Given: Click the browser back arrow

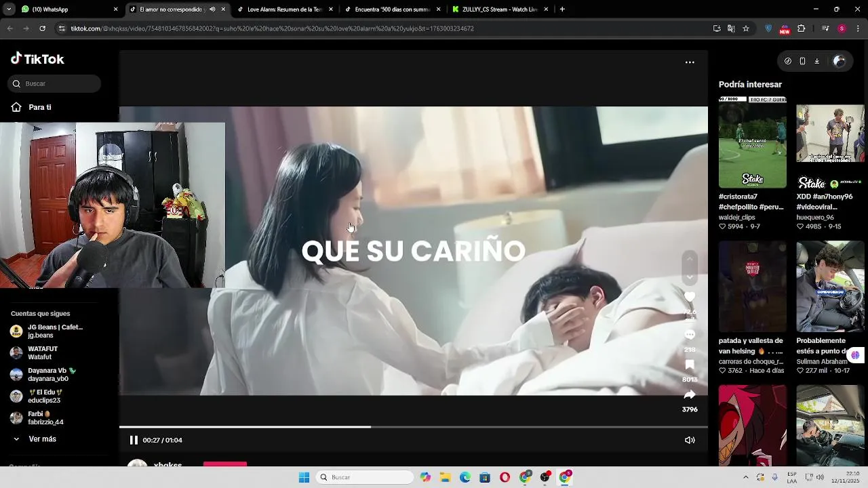Looking at the screenshot, I should click(x=9, y=28).
